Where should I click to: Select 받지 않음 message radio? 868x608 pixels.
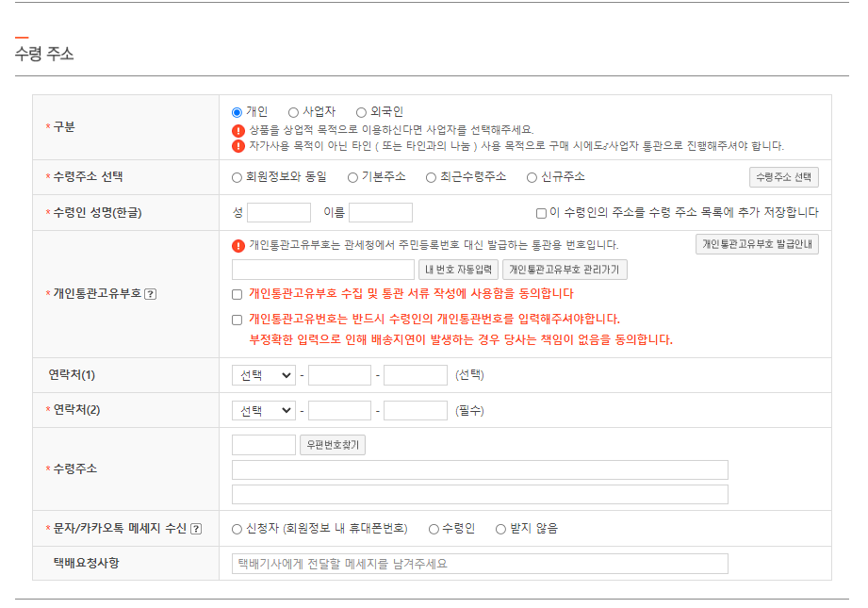(x=500, y=530)
